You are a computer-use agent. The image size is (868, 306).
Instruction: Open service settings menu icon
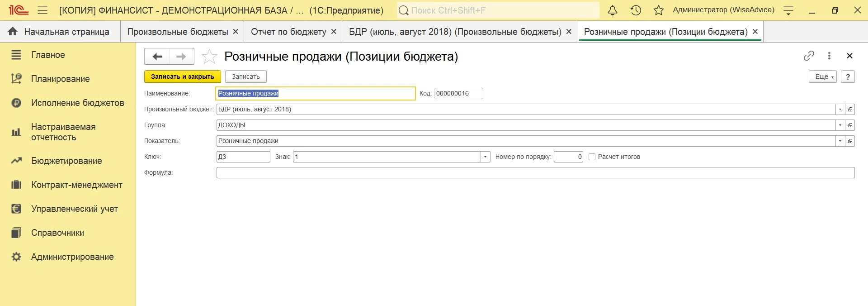coord(788,10)
